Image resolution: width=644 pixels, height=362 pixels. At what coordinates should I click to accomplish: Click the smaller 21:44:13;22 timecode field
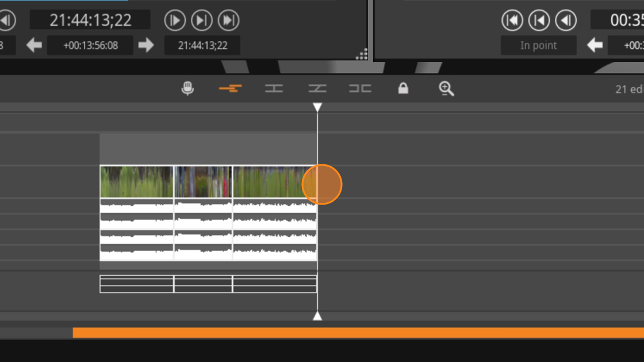[x=202, y=45]
